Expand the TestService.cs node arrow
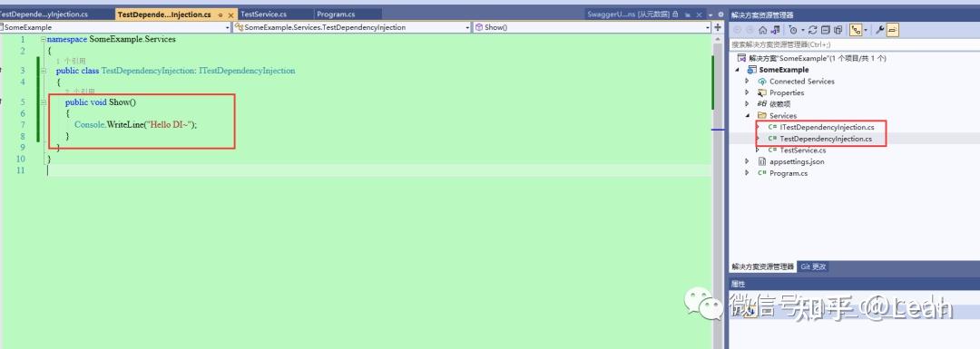Image resolution: width=980 pixels, height=349 pixels. tap(758, 150)
